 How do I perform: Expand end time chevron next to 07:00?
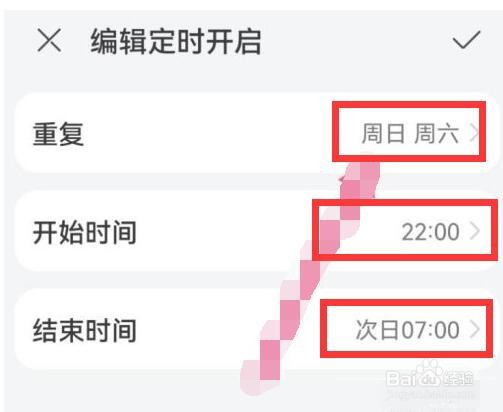pyautogui.click(x=474, y=329)
